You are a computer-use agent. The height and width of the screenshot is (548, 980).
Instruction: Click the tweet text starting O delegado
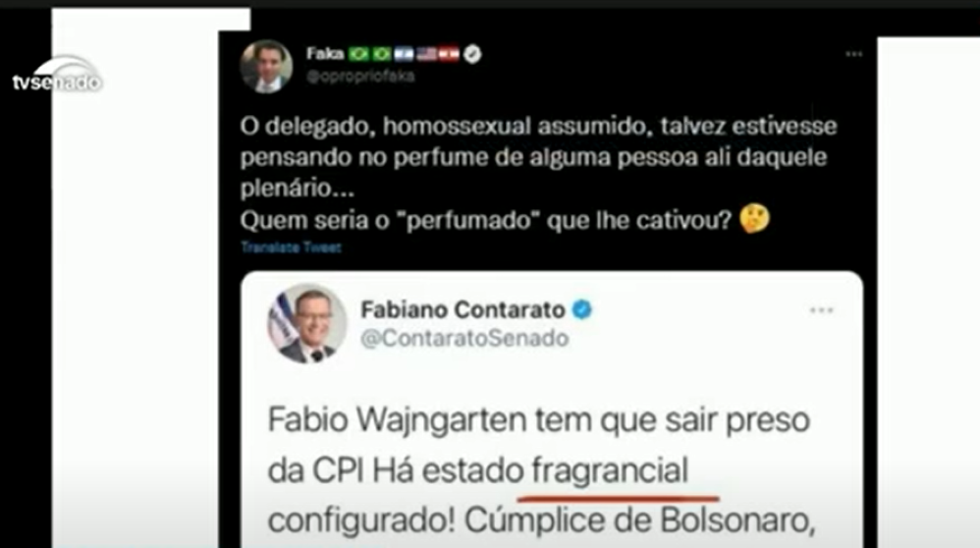[x=539, y=173]
